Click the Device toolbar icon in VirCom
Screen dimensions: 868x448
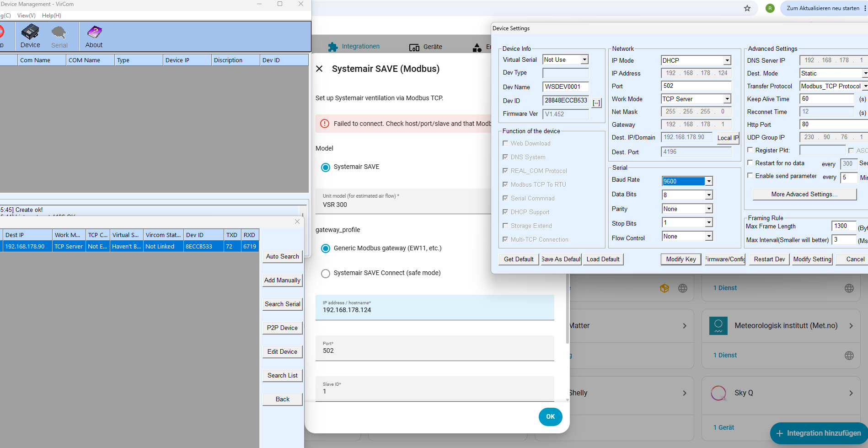click(30, 36)
